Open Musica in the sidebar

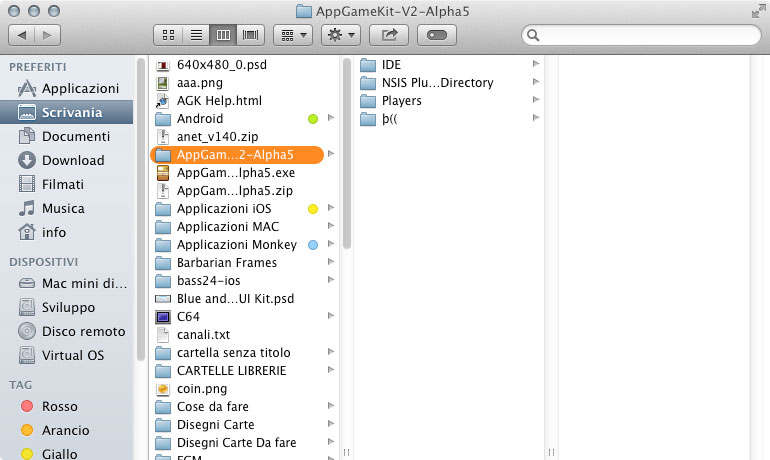pos(67,209)
